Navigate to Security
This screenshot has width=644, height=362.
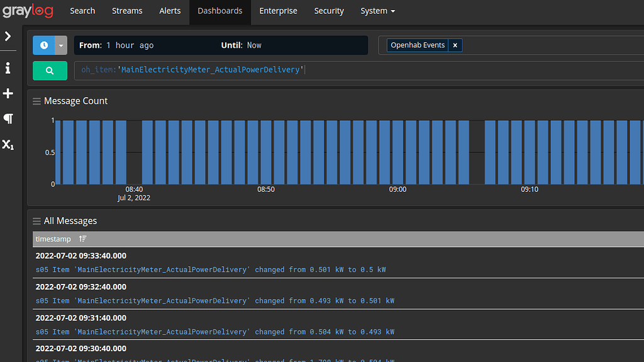tap(328, 11)
